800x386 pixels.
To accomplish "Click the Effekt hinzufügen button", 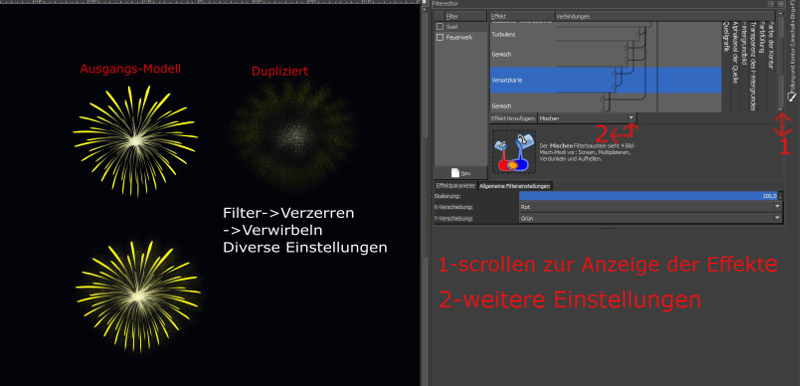I will point(514,118).
